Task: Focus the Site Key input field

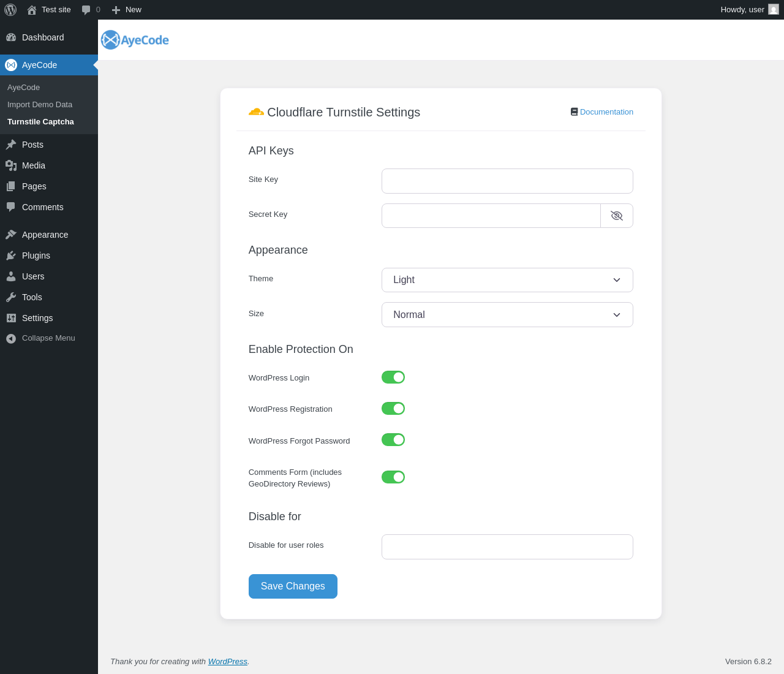Action: pos(507,181)
